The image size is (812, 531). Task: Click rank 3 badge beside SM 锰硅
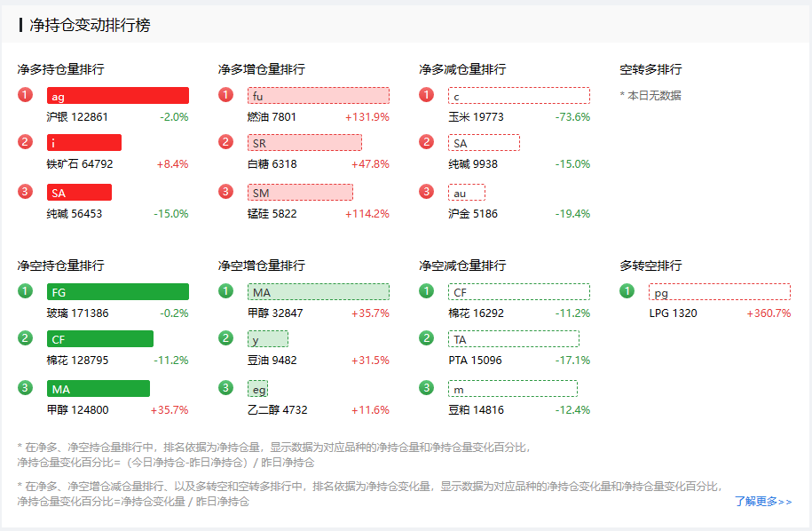pos(226,192)
